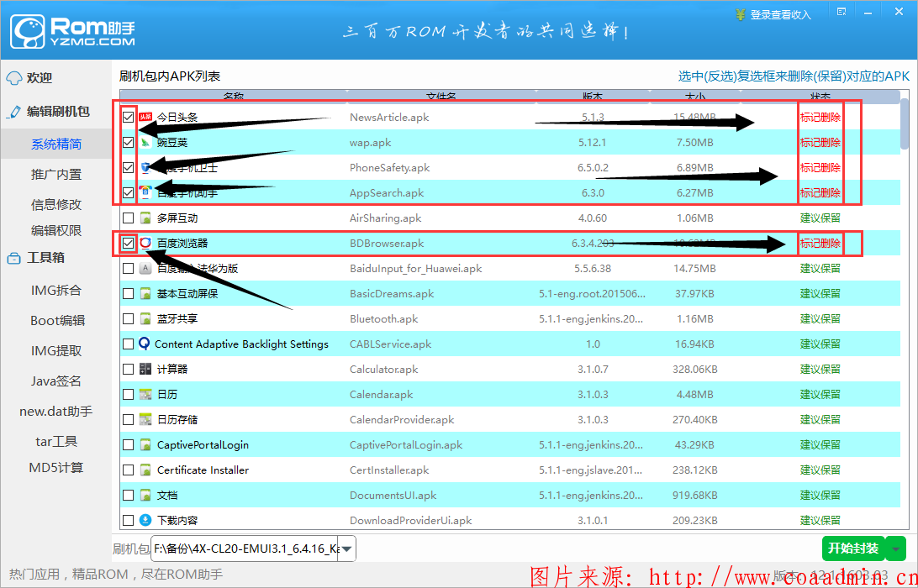Click the 计算器 app icon
Screen dimensions: 918x588
[145, 369]
